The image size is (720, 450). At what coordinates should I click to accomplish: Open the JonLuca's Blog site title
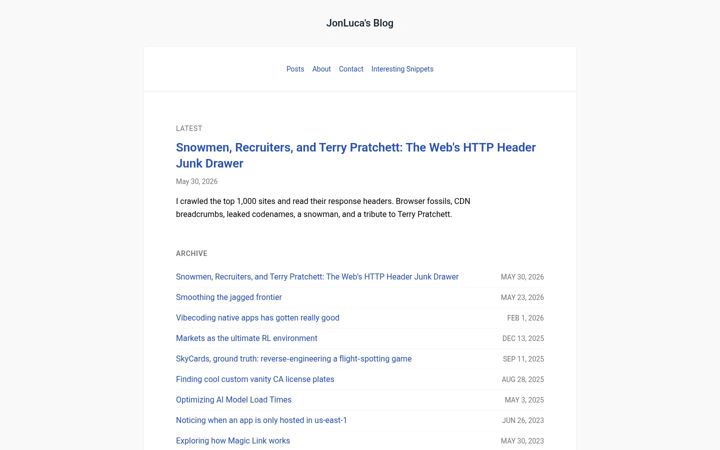(x=360, y=23)
